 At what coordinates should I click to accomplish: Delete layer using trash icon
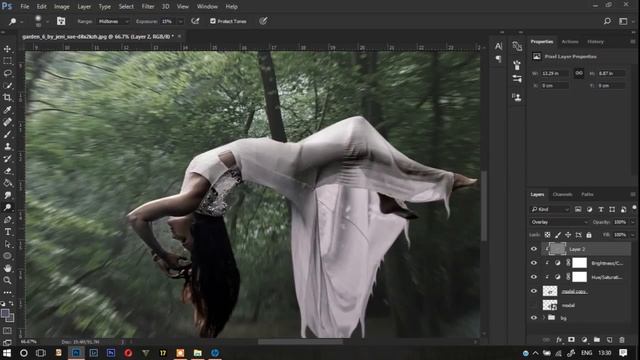point(622,340)
